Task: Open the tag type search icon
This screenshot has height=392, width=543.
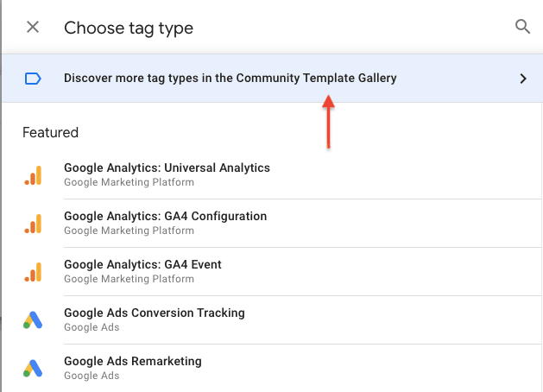Action: pos(522,27)
